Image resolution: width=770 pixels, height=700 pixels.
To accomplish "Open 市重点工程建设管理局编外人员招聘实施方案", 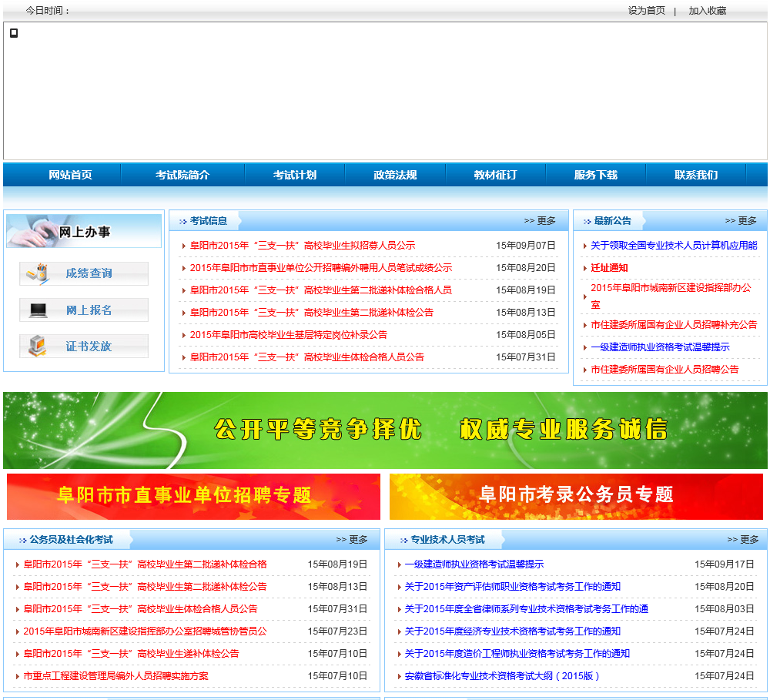I will pyautogui.click(x=116, y=676).
